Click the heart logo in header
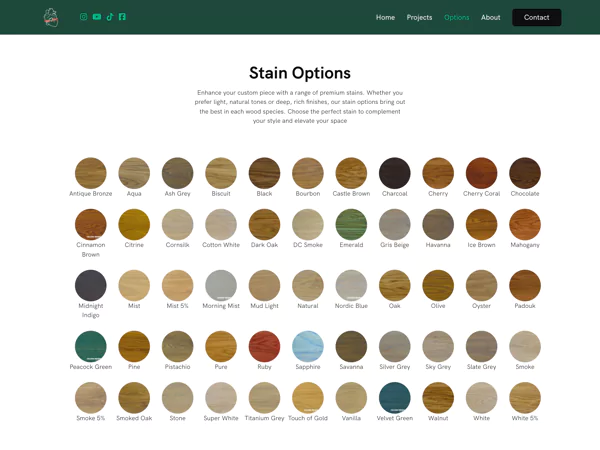The height and width of the screenshot is (450, 600). pos(51,18)
